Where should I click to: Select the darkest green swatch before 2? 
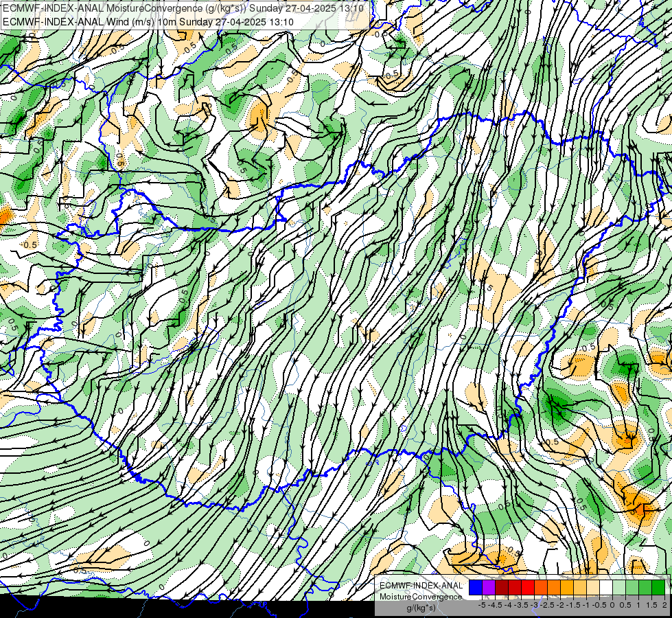coord(658,588)
